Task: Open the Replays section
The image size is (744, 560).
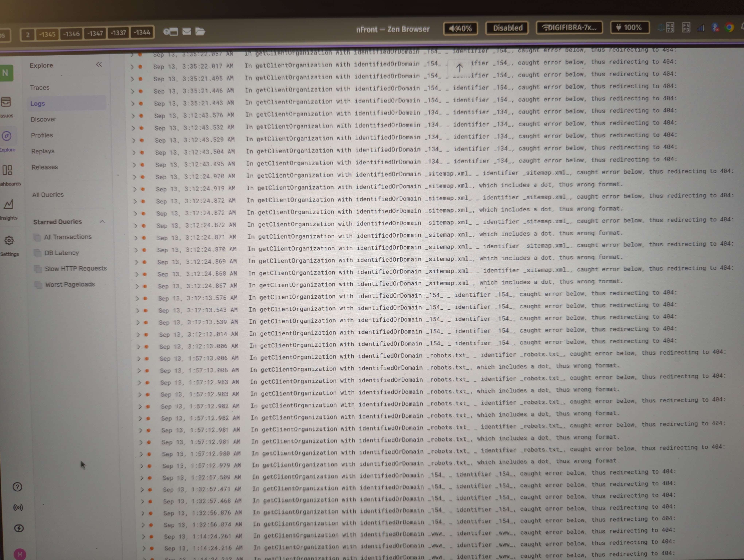Action: [43, 151]
